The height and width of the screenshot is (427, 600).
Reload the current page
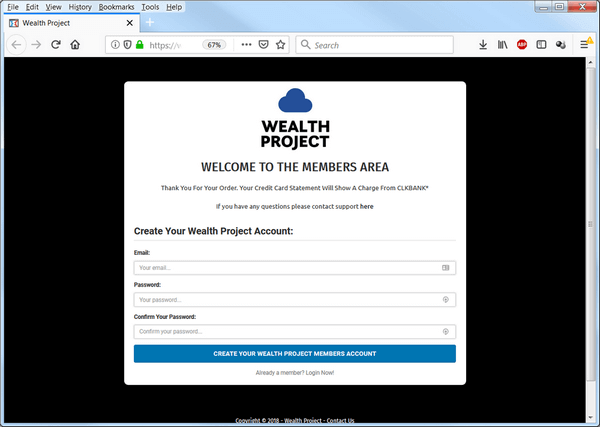(x=56, y=45)
